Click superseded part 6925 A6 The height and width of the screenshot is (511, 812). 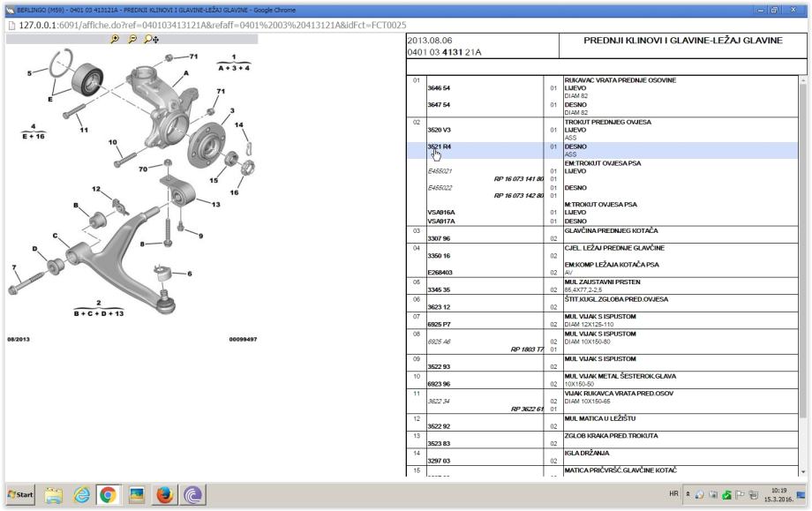[x=439, y=342]
